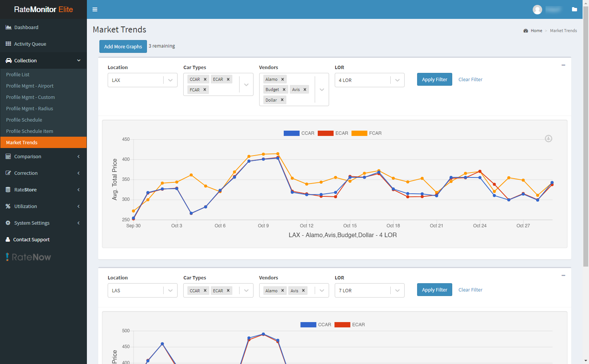Screen dimensions: 589x364
Task: Click Apply Filter for the LAS graph
Action: tap(434, 290)
